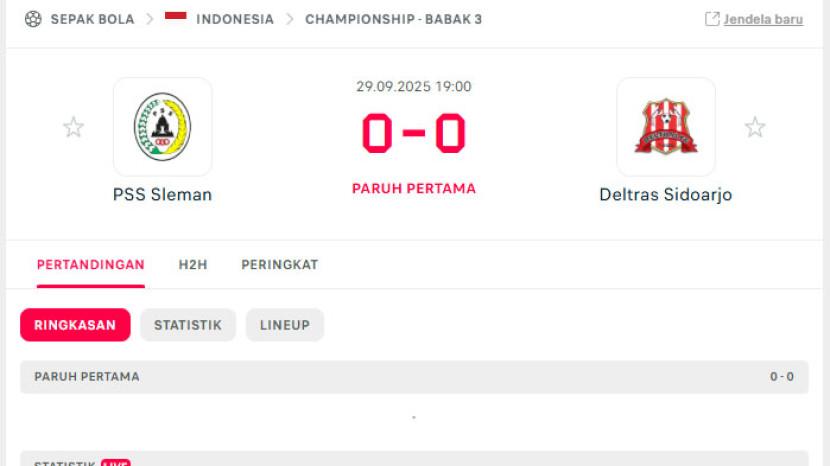This screenshot has height=466, width=830.
Task: Open the Jendela baru link
Action: click(x=763, y=19)
